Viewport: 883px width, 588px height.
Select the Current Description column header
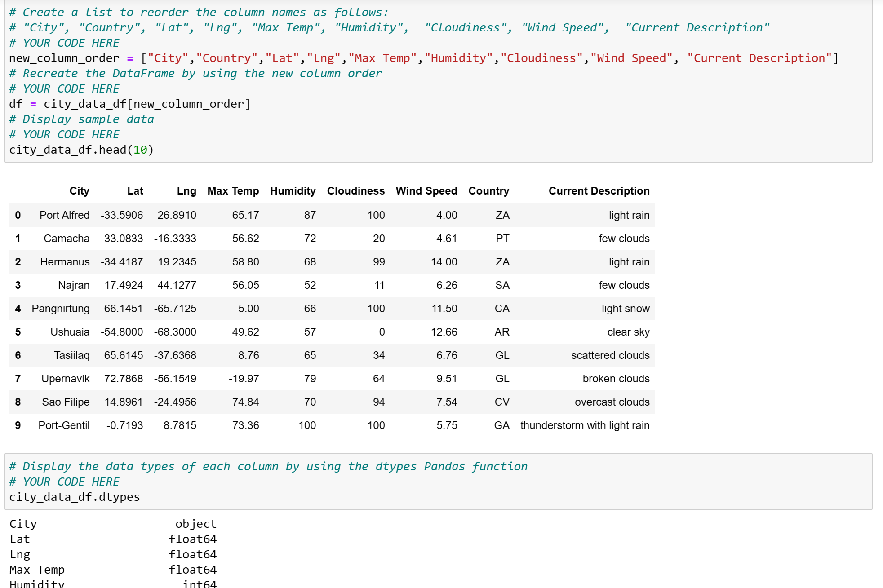point(599,191)
